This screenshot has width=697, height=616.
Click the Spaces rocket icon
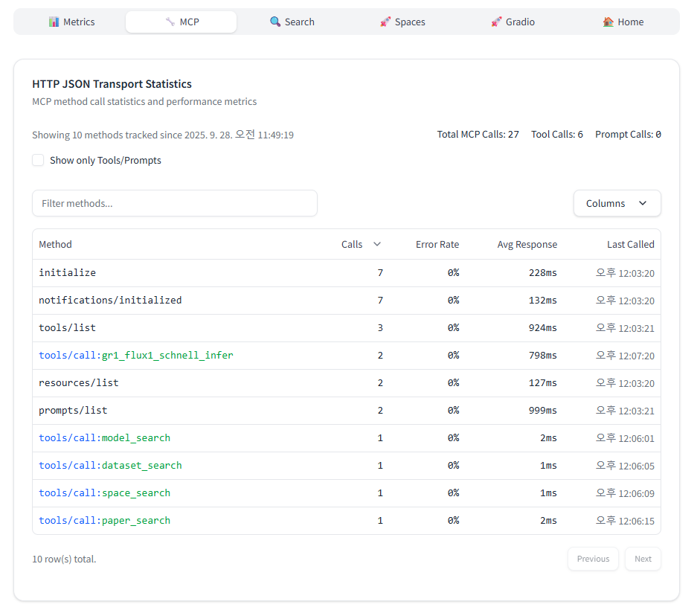click(x=385, y=22)
